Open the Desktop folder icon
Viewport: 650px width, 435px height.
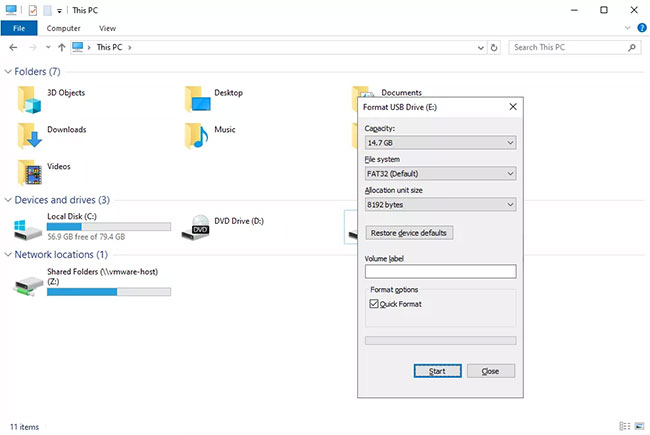[198, 98]
